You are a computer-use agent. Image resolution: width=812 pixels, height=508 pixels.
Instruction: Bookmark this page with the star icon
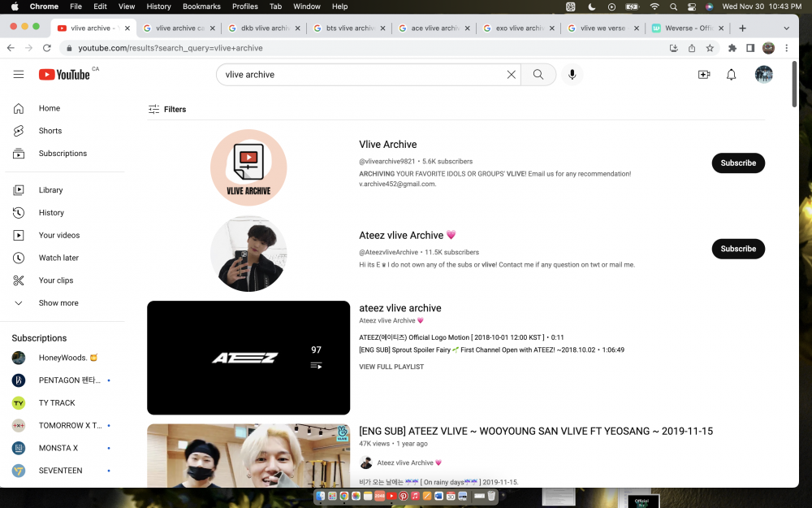click(710, 48)
